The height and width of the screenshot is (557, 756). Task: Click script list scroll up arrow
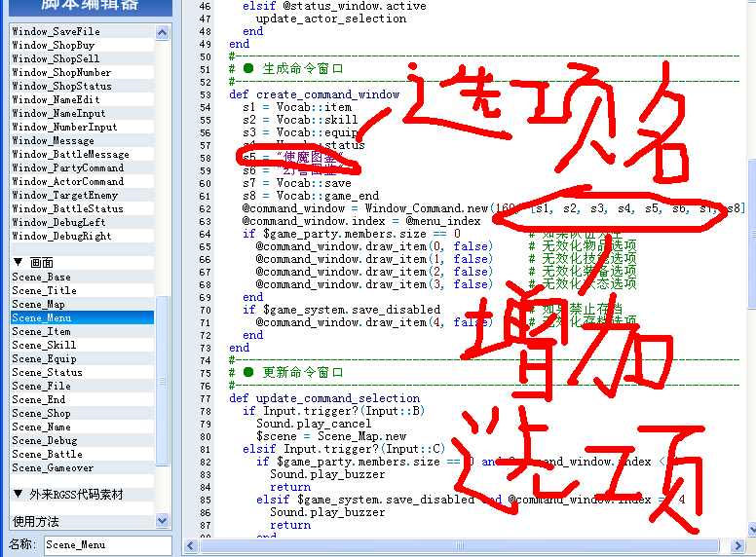point(163,32)
